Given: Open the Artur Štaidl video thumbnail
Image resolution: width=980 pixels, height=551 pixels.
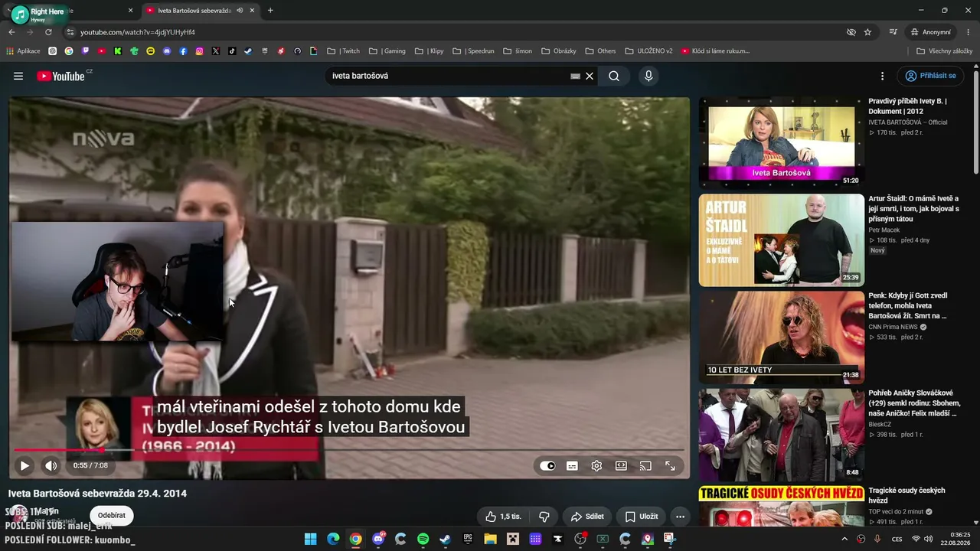Looking at the screenshot, I should click(x=781, y=240).
